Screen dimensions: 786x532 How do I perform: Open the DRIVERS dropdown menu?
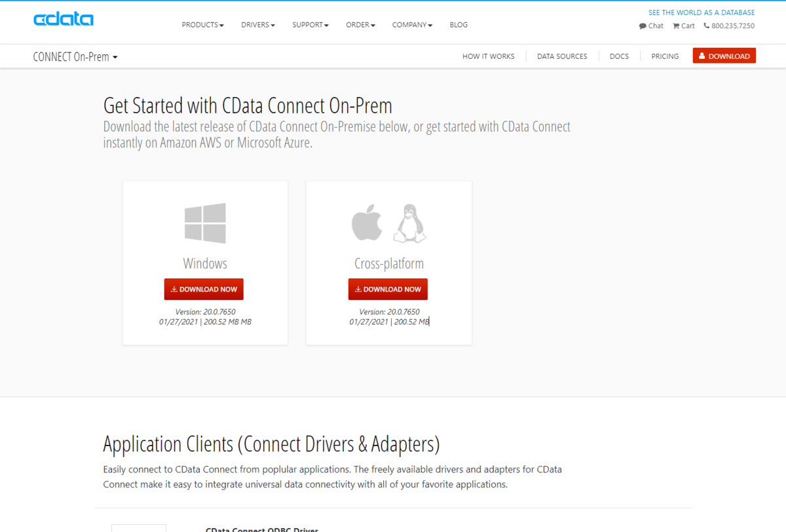point(258,25)
